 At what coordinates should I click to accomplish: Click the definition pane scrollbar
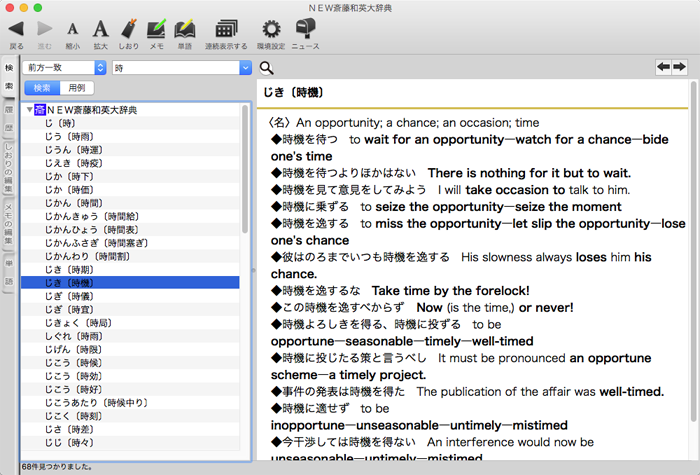tap(693, 251)
